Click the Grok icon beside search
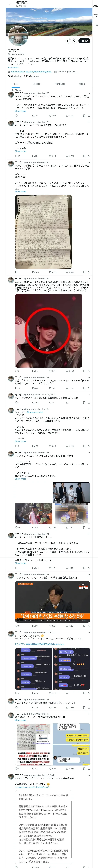 coord(68,41)
